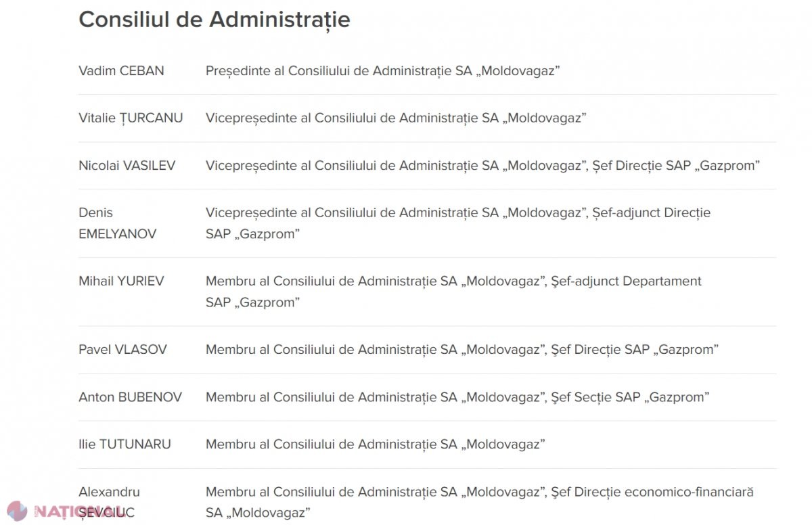This screenshot has height=525, width=812.
Task: Click the Denis EMELYANOV name entry
Action: [x=117, y=223]
